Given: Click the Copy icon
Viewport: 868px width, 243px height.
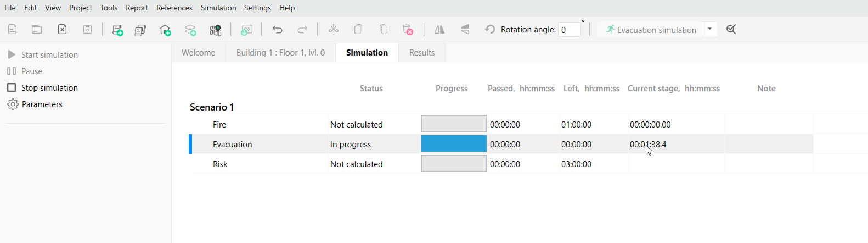Looking at the screenshot, I should coord(358,30).
